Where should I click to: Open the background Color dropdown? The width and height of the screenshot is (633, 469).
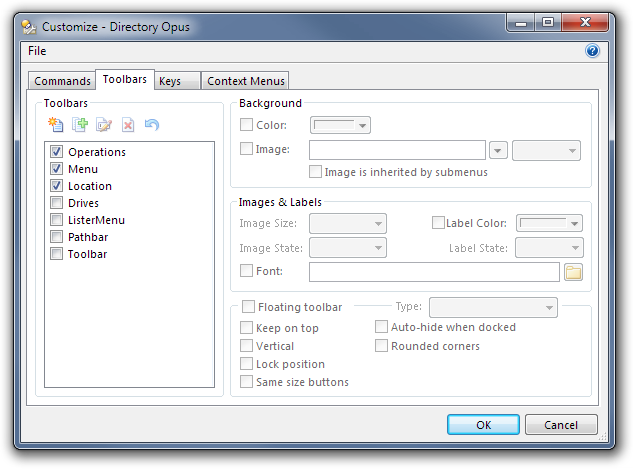click(340, 125)
